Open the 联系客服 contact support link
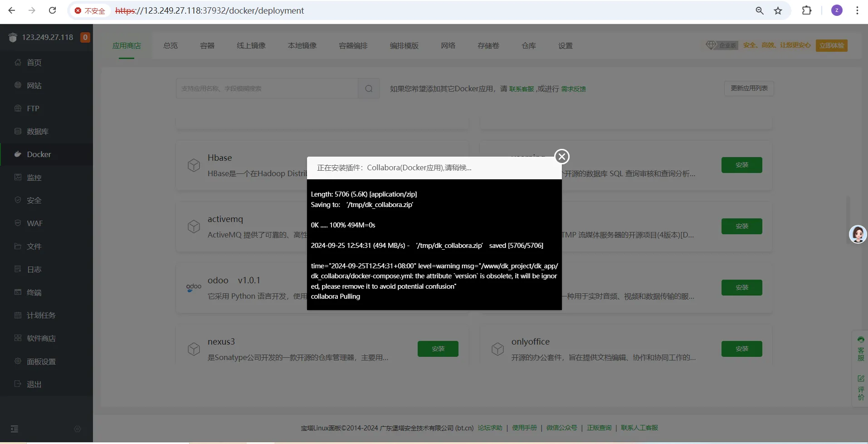 (522, 89)
